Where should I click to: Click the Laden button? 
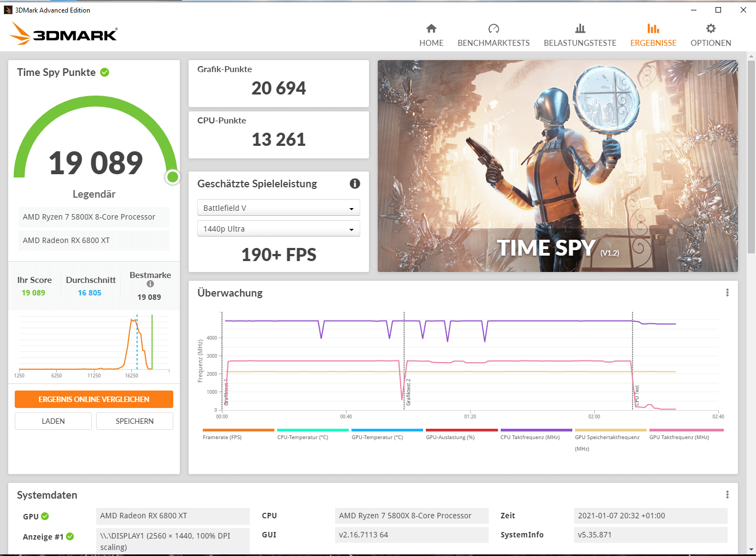(x=53, y=421)
